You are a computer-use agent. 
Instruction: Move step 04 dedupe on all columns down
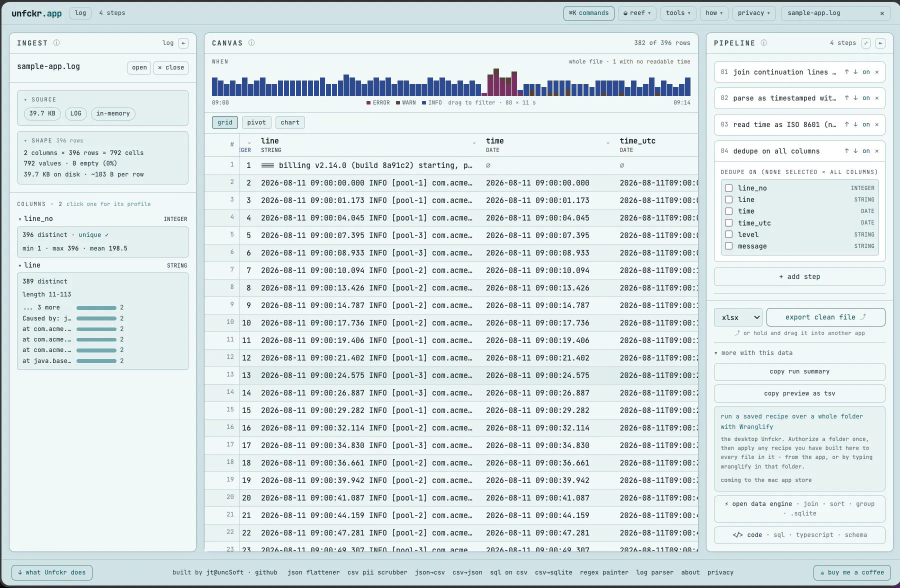[x=855, y=151]
